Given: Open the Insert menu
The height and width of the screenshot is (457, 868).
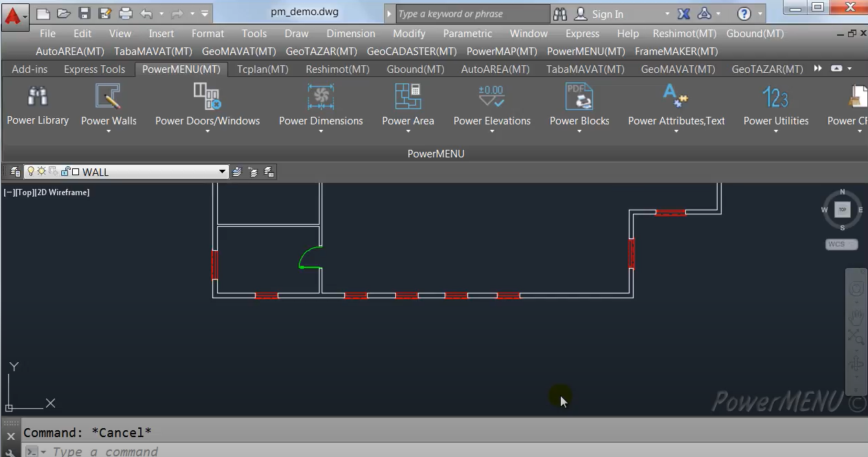Looking at the screenshot, I should (x=162, y=33).
